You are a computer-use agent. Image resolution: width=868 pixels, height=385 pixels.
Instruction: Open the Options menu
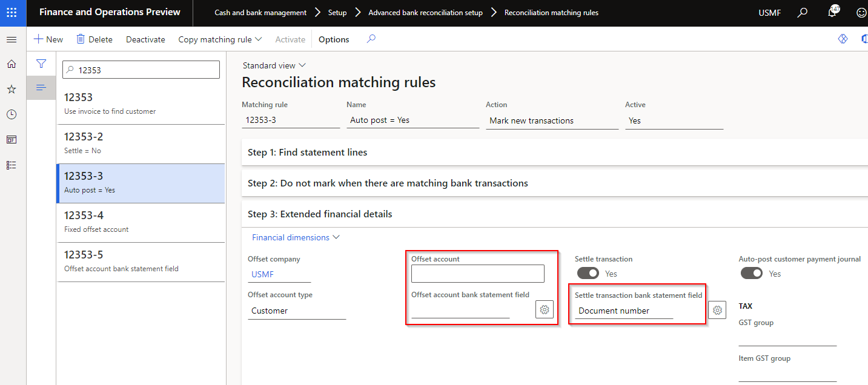tap(333, 39)
